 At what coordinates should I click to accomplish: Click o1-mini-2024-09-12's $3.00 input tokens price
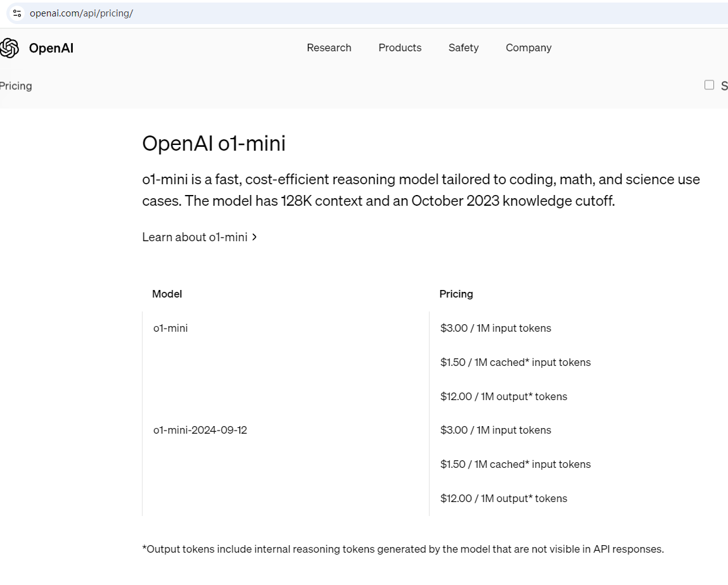[495, 430]
